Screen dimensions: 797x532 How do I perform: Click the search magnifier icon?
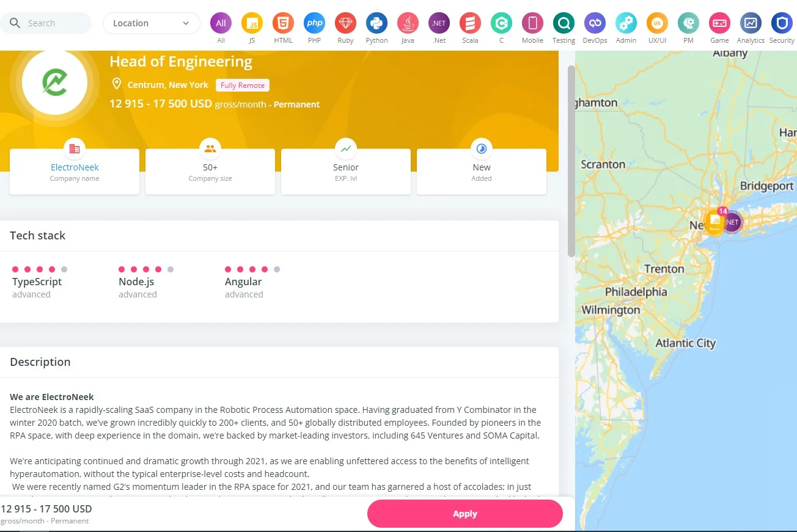pyautogui.click(x=14, y=23)
